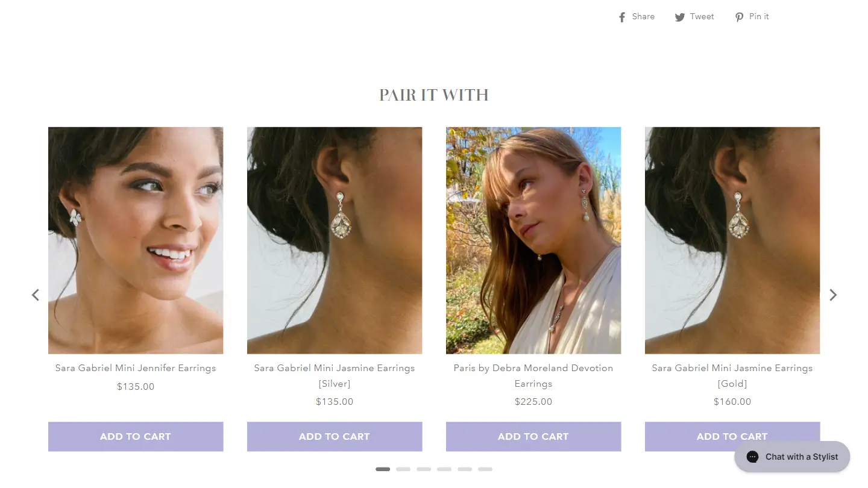This screenshot has height=488, width=868.
Task: Go to previous carousel slide arrow
Action: [x=36, y=295]
